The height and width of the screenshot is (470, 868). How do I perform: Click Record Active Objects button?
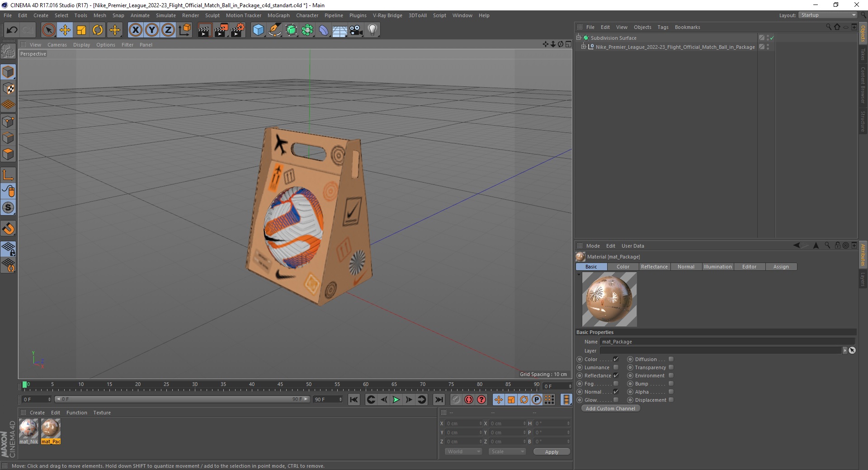(469, 399)
